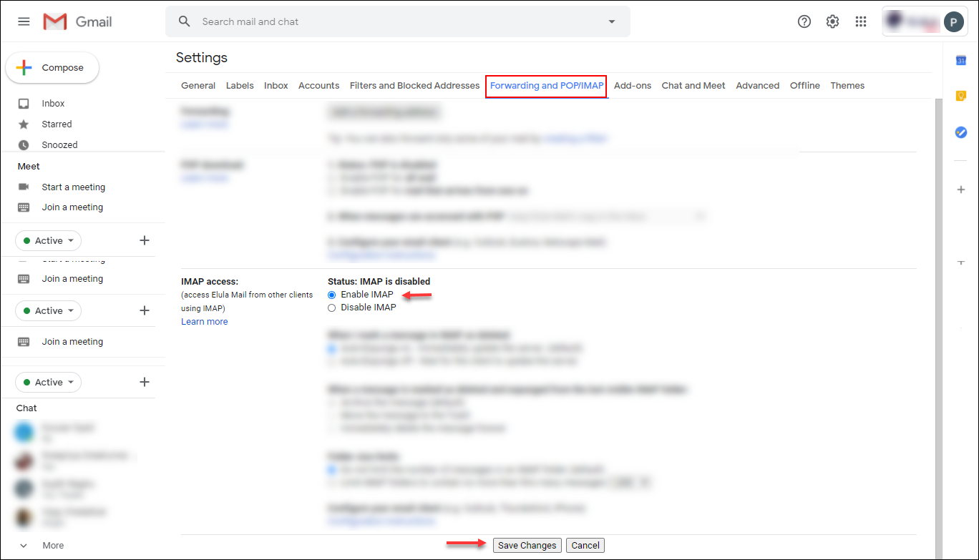Click the Chat section heading
The width and height of the screenshot is (979, 560).
coord(26,408)
